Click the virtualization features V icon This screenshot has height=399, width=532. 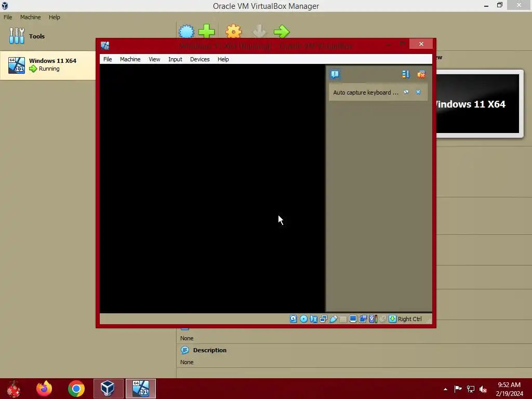click(x=373, y=319)
